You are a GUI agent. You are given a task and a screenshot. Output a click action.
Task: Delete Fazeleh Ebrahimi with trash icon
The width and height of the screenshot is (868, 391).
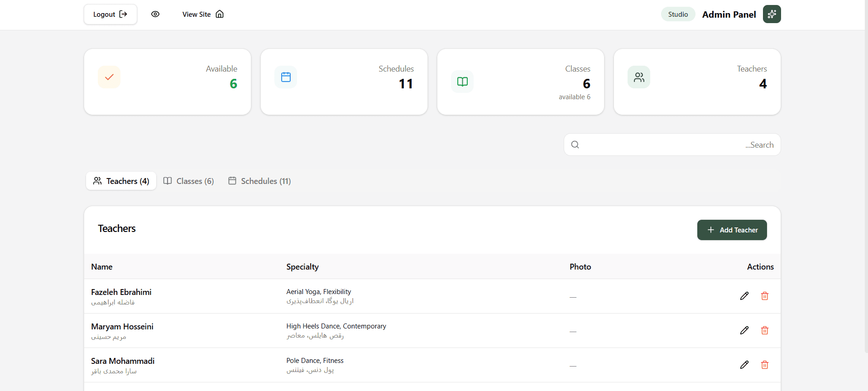point(765,296)
